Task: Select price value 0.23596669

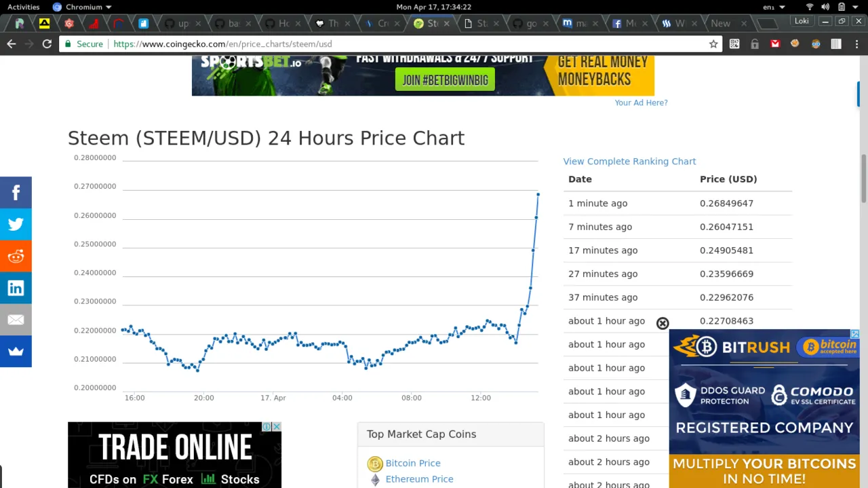Action: 726,274
